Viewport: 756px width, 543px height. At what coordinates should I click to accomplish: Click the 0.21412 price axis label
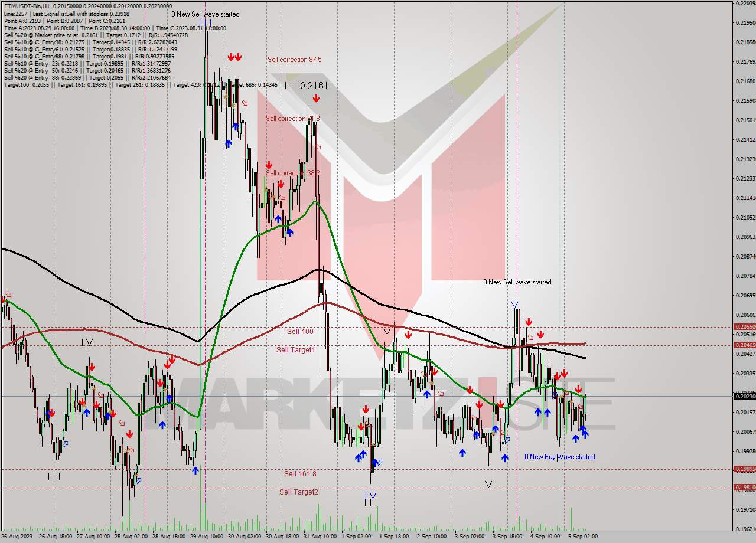pos(747,139)
